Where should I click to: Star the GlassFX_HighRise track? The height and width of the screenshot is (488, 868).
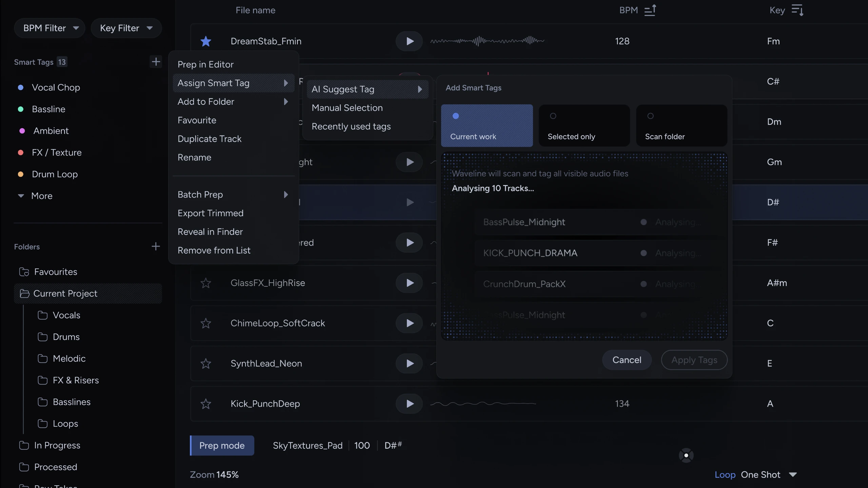[x=206, y=283]
